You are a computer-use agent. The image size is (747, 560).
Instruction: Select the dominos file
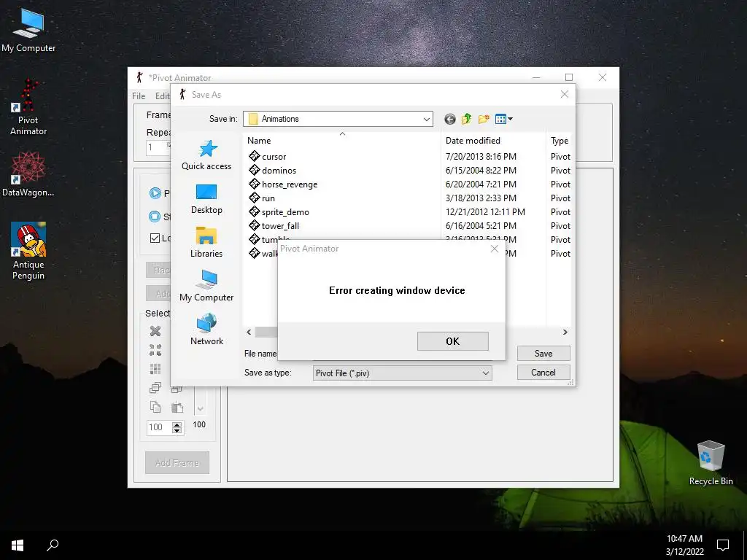[x=279, y=171]
